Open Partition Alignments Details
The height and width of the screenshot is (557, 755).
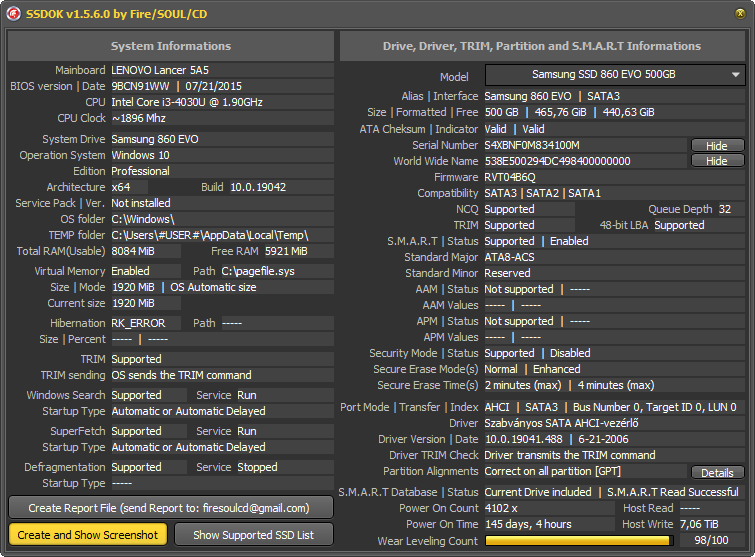click(717, 473)
